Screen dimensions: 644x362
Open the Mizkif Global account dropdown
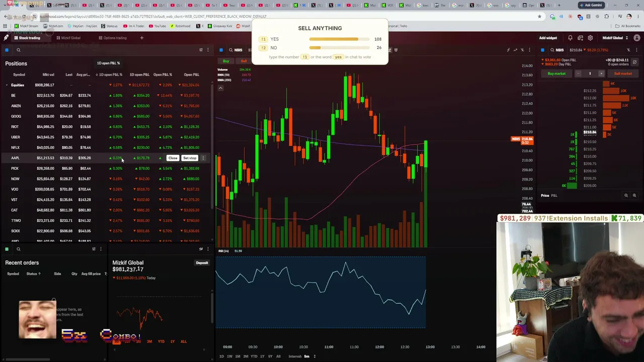(615, 38)
